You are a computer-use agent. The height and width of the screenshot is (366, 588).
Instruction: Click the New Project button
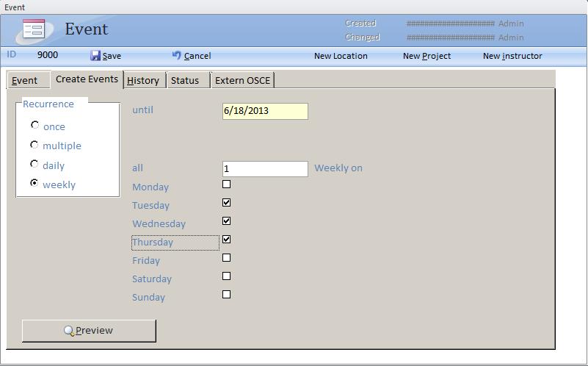coord(427,56)
